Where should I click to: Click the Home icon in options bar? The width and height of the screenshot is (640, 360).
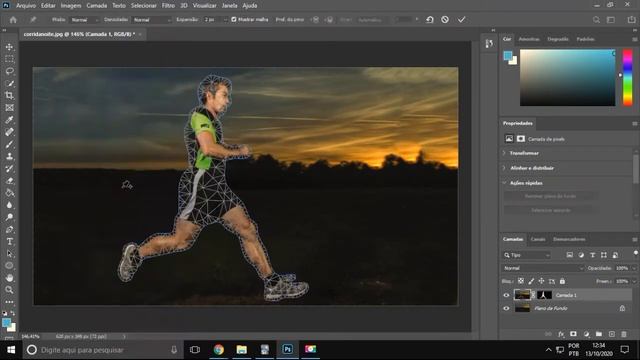pyautogui.click(x=13, y=20)
